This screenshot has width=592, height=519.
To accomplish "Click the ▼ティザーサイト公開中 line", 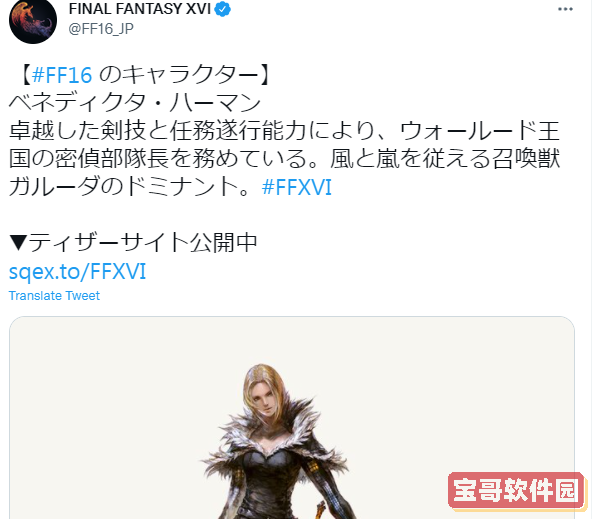I will click(x=133, y=243).
